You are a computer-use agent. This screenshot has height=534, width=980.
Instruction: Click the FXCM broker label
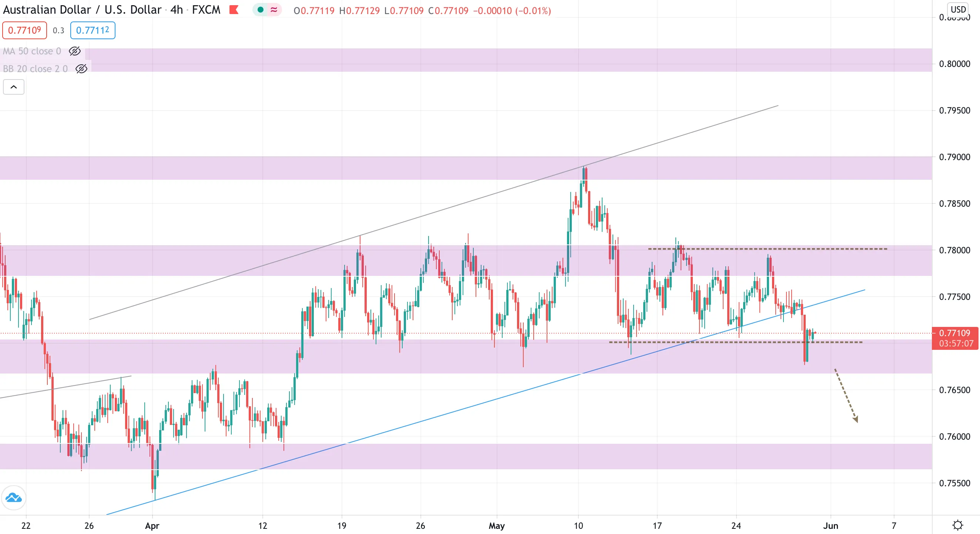click(x=206, y=10)
